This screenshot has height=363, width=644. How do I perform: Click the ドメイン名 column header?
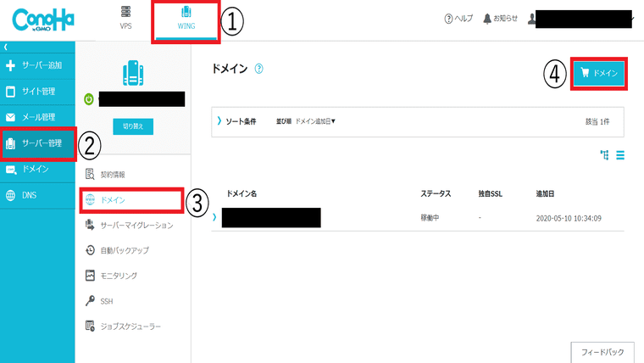point(241,193)
